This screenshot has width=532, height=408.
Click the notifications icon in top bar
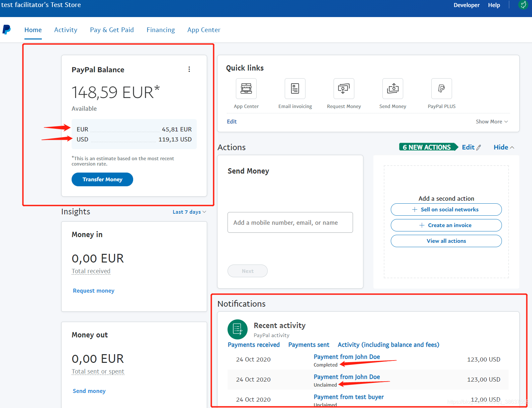tap(523, 5)
